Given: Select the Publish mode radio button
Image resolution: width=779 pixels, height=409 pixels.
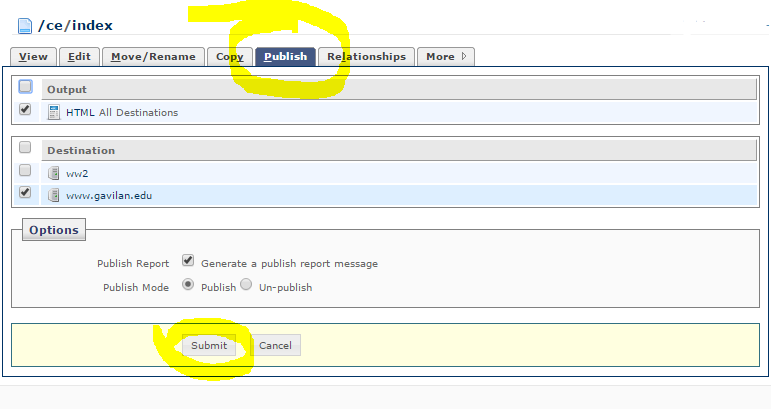Looking at the screenshot, I should 188,285.
